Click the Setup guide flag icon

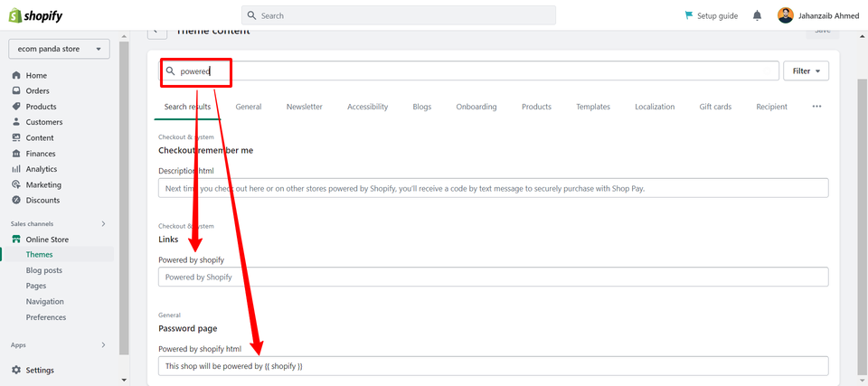pyautogui.click(x=689, y=15)
